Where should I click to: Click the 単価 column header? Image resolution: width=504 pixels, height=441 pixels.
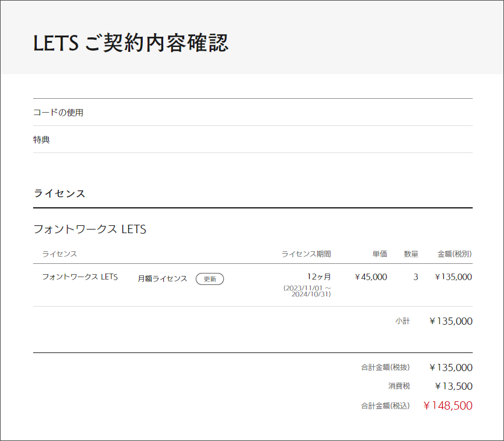[379, 254]
